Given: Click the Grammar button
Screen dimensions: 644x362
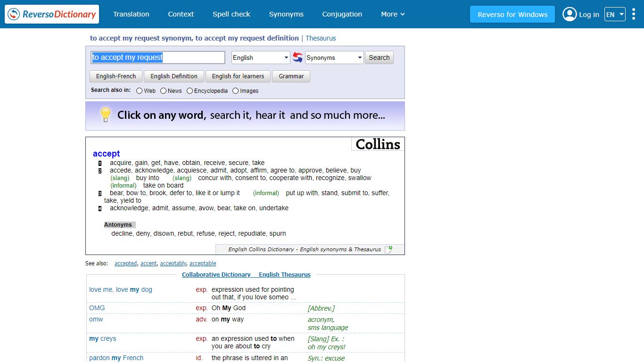Looking at the screenshot, I should pyautogui.click(x=291, y=76).
